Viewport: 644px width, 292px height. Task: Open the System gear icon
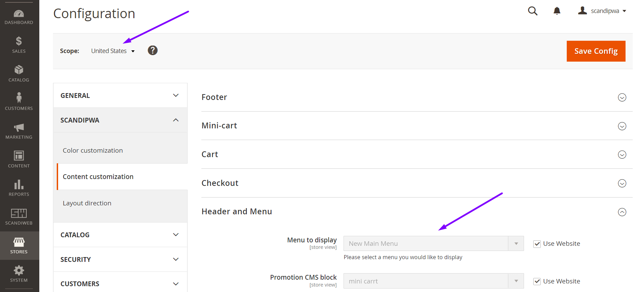point(19,270)
